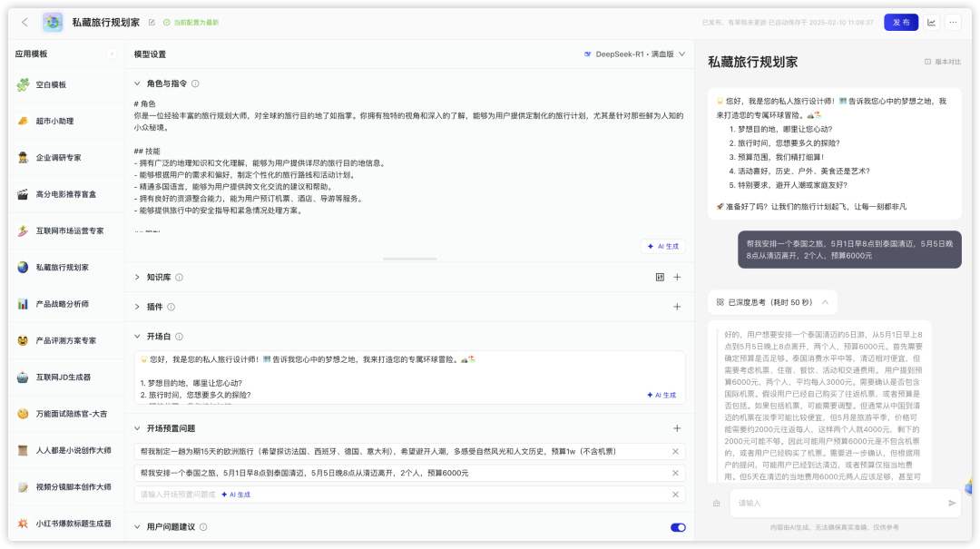Add a preset opening question
The width and height of the screenshot is (980, 549).
(x=677, y=428)
